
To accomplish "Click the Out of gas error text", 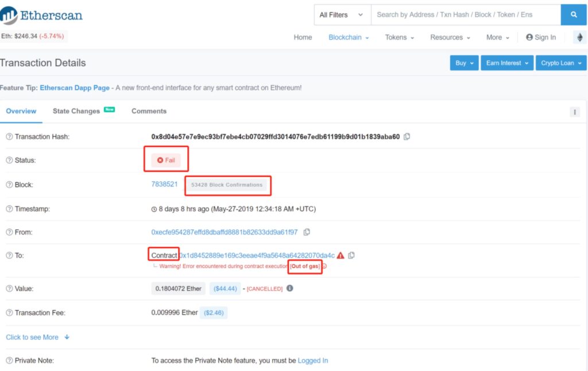I will tap(305, 266).
